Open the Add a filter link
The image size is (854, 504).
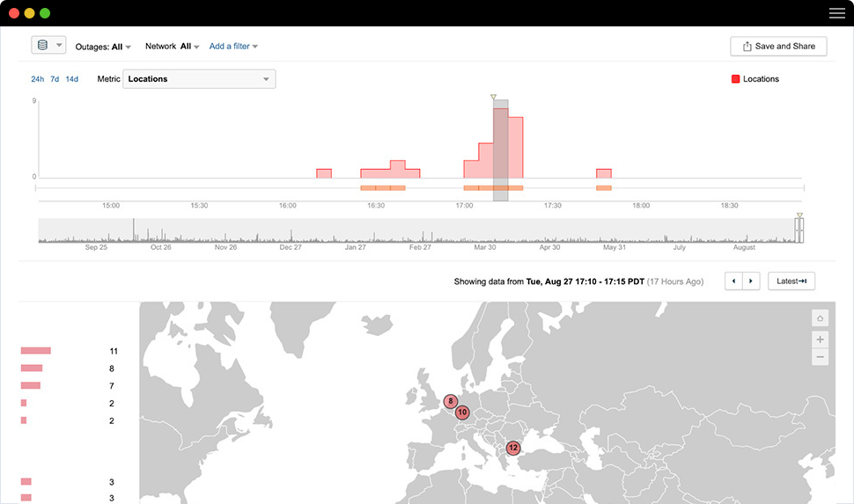click(233, 47)
